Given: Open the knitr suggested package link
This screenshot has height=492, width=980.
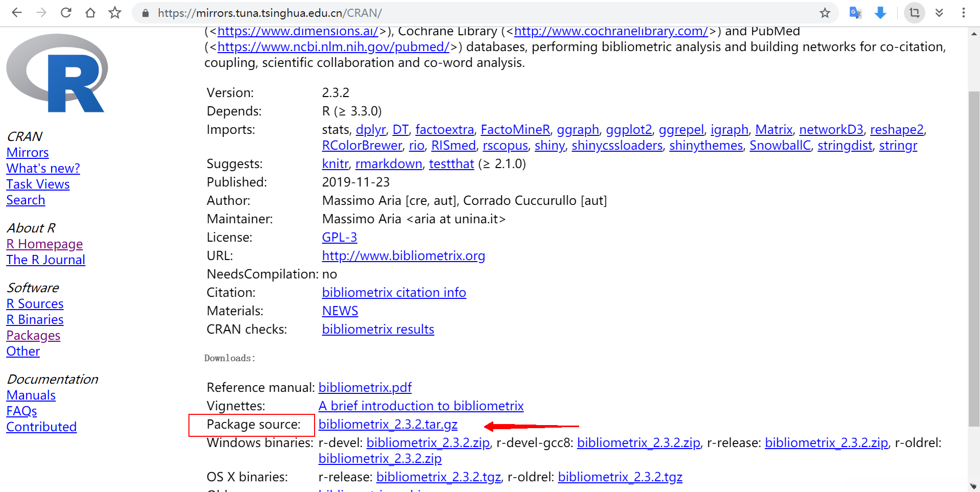Looking at the screenshot, I should coord(335,164).
